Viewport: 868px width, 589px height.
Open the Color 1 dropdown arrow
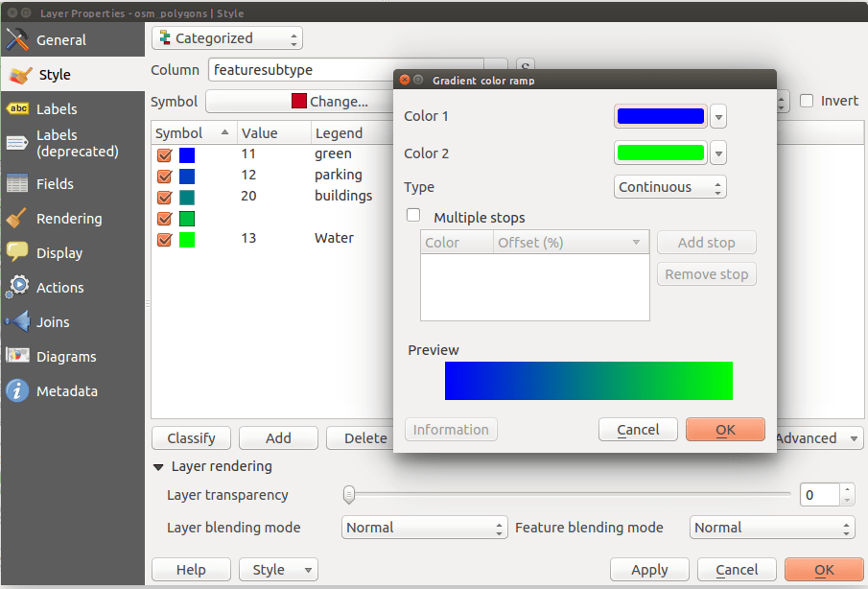coord(717,115)
